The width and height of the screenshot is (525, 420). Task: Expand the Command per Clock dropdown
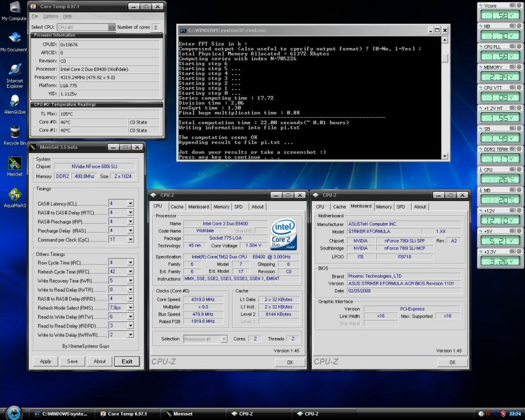pyautogui.click(x=130, y=239)
